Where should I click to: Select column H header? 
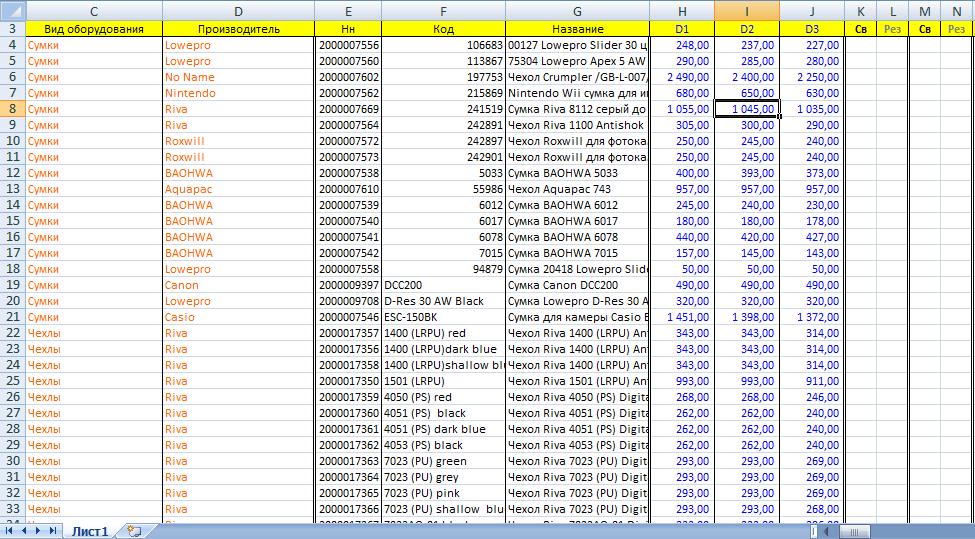click(x=682, y=11)
